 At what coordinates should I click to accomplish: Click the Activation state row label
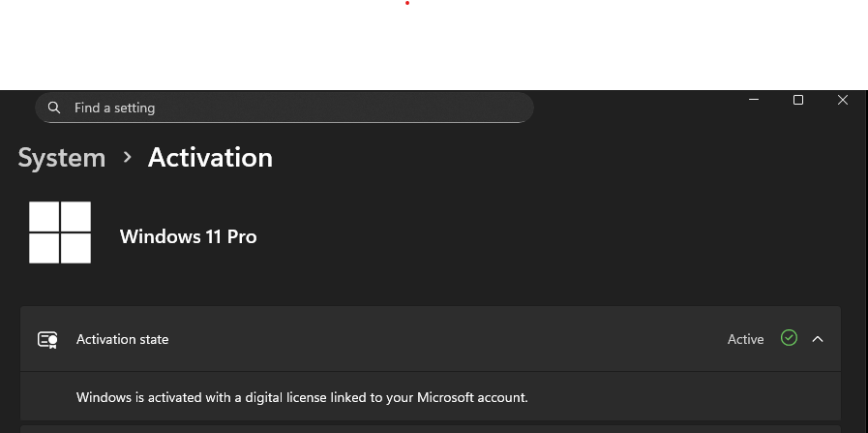pos(122,339)
